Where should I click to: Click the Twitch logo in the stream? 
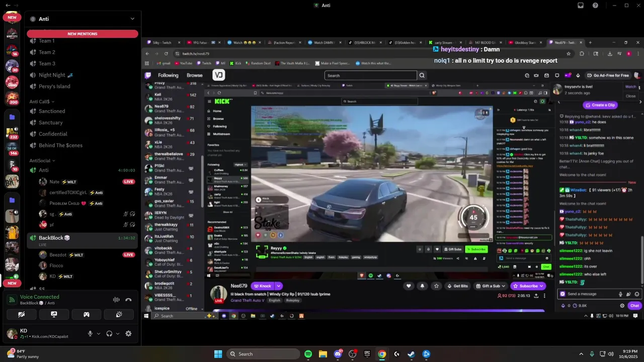(148, 75)
